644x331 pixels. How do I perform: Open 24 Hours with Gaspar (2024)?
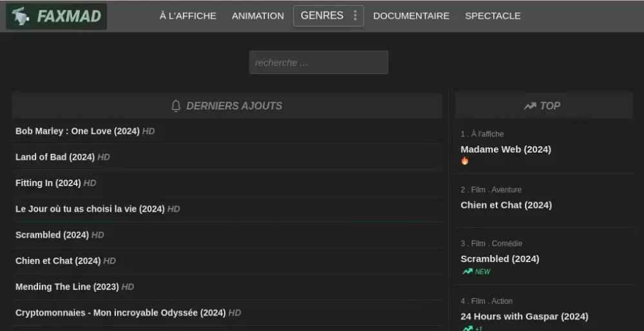pyautogui.click(x=524, y=316)
